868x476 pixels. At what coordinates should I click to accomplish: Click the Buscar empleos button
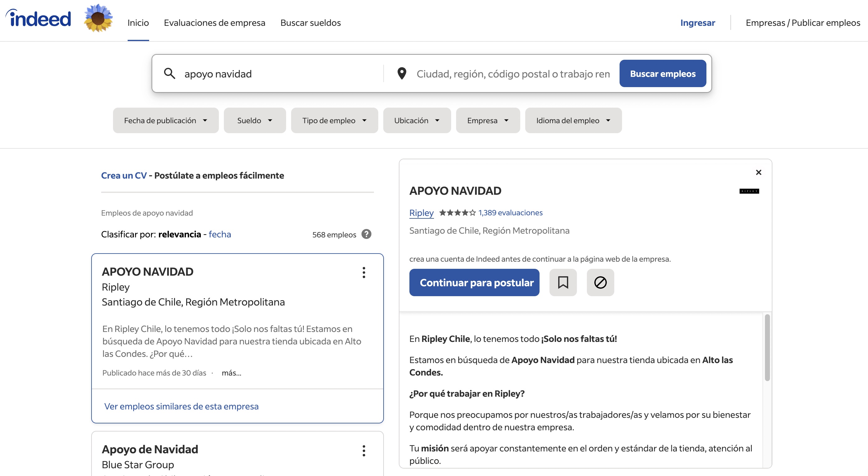pyautogui.click(x=663, y=73)
